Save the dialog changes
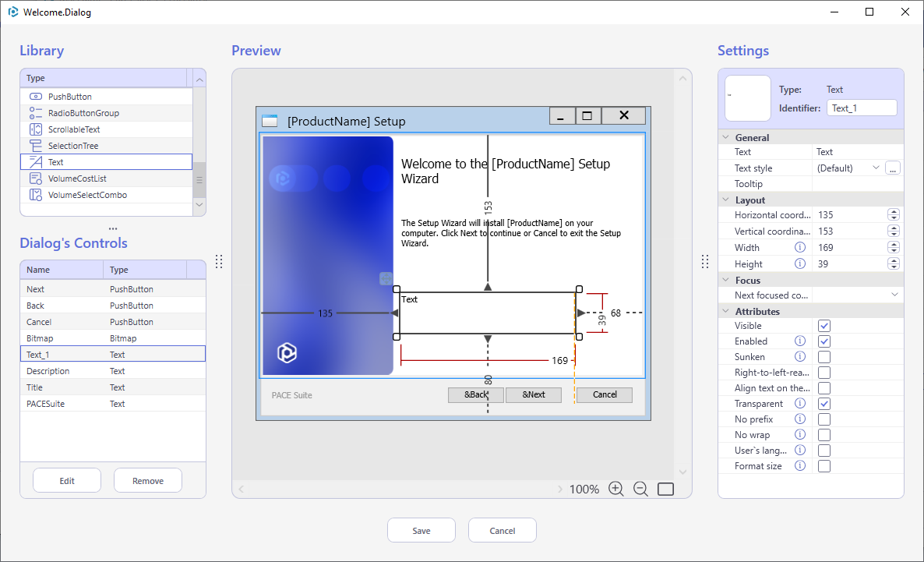Screen dimensions: 924x562 421,530
